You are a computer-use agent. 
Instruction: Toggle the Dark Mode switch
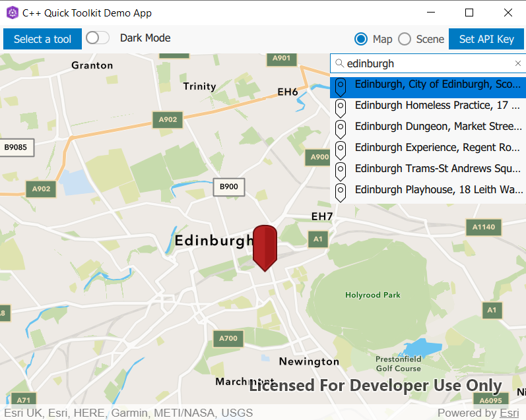click(98, 38)
